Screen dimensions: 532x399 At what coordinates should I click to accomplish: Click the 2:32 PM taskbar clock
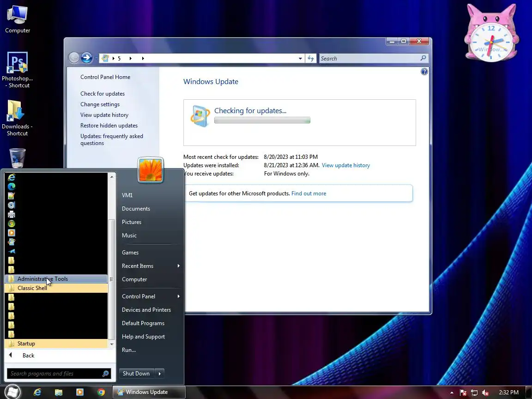[508, 392]
